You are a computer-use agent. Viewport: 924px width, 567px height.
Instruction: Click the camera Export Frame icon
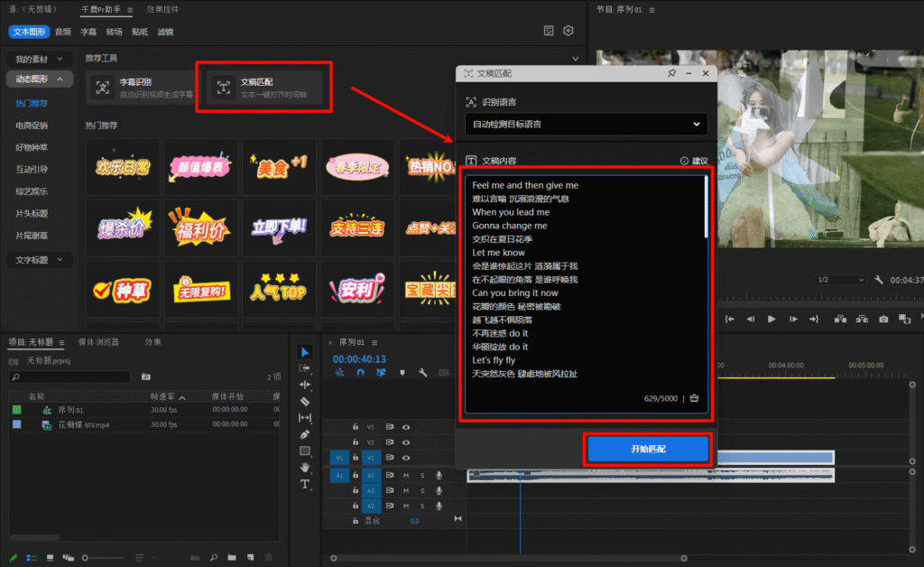pyautogui.click(x=883, y=319)
